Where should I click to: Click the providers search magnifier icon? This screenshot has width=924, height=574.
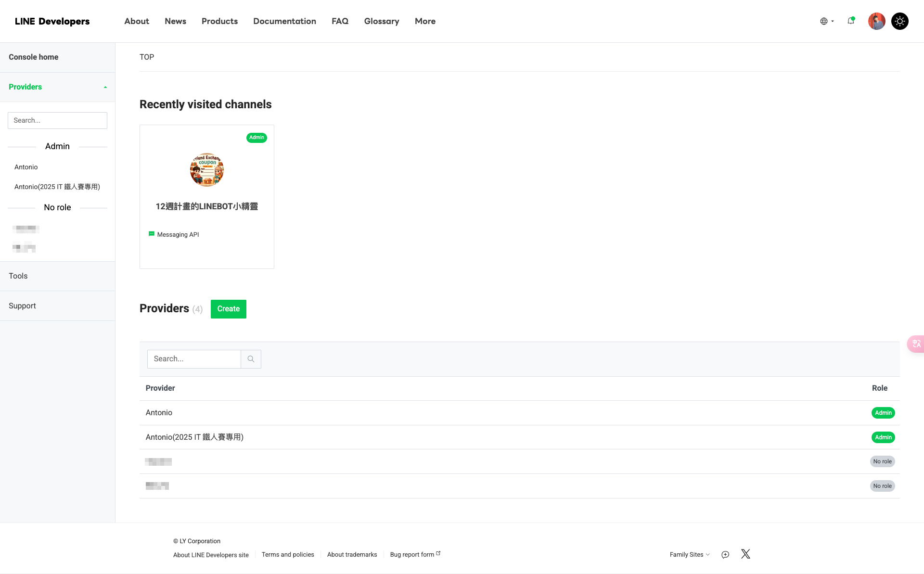251,359
